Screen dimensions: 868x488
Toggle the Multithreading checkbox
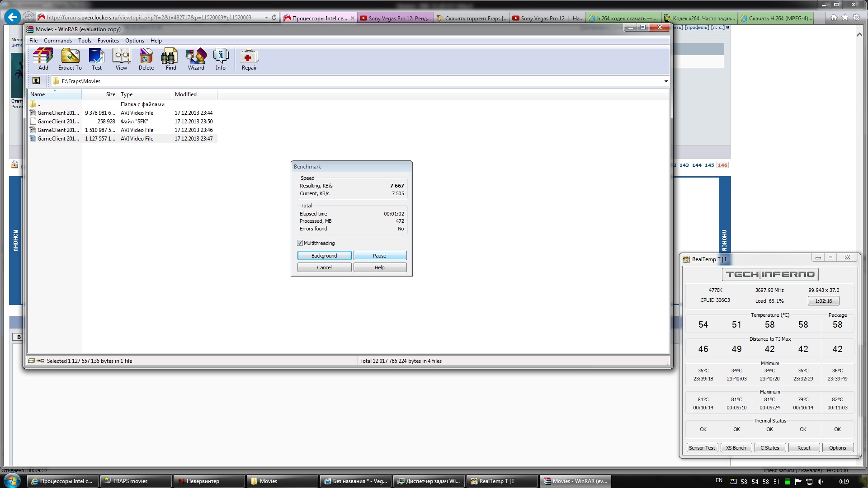pos(300,243)
